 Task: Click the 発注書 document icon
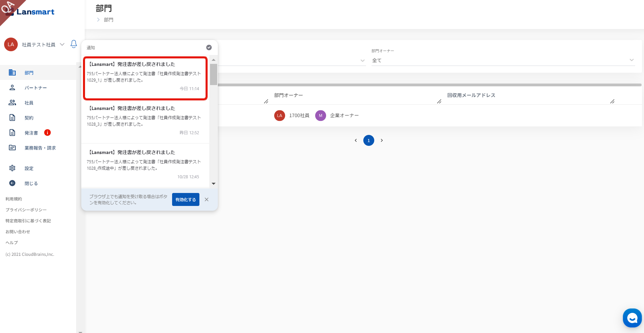[x=12, y=133]
